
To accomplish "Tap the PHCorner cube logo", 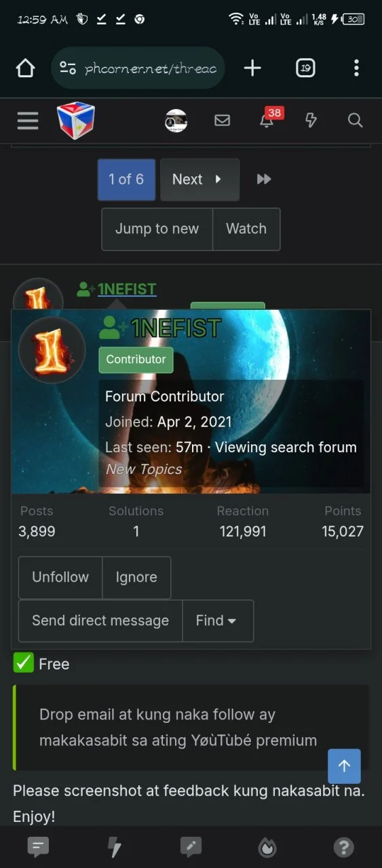I will click(75, 120).
